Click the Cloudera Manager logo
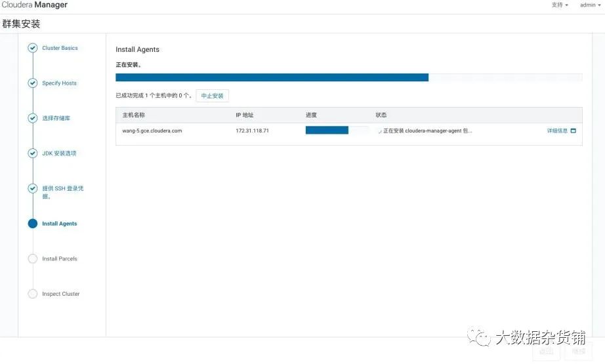The height and width of the screenshot is (364, 605). [x=34, y=5]
